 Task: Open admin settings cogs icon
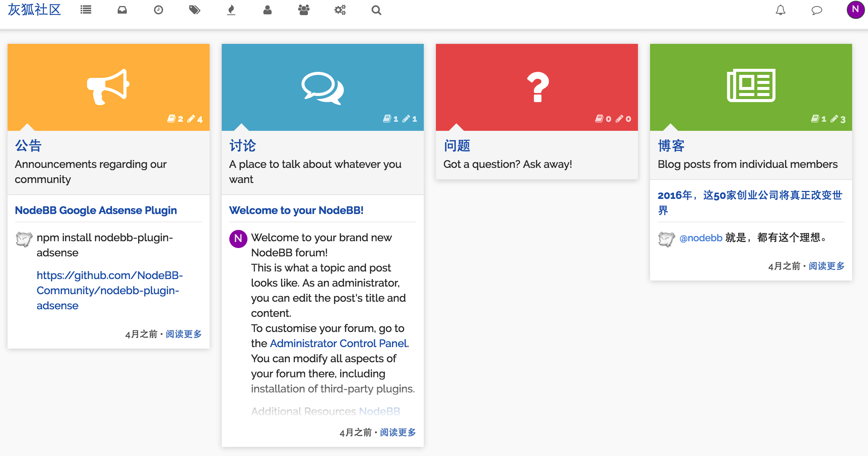click(340, 10)
